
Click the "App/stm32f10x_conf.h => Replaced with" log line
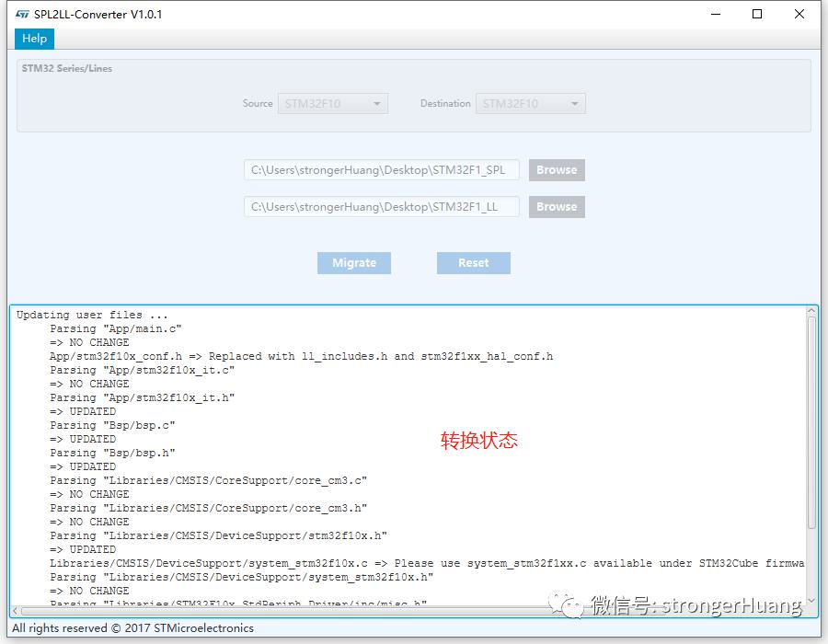click(301, 356)
